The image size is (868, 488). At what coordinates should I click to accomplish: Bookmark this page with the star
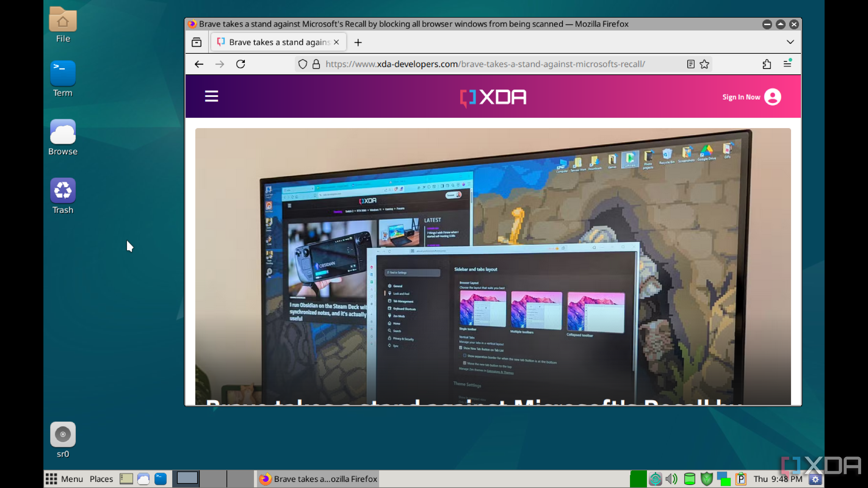[x=705, y=64]
